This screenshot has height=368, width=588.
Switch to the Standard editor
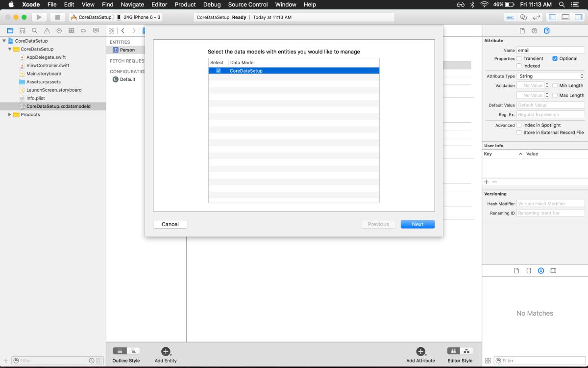pos(510,17)
